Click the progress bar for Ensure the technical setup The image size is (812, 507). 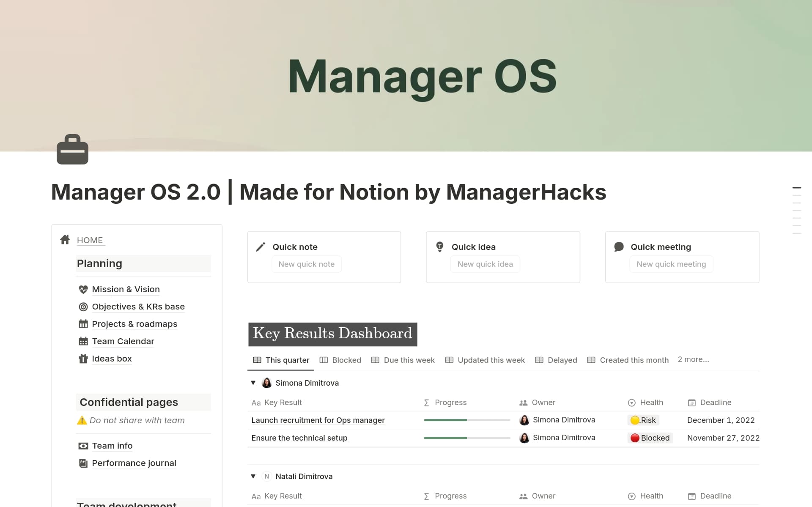(x=467, y=438)
